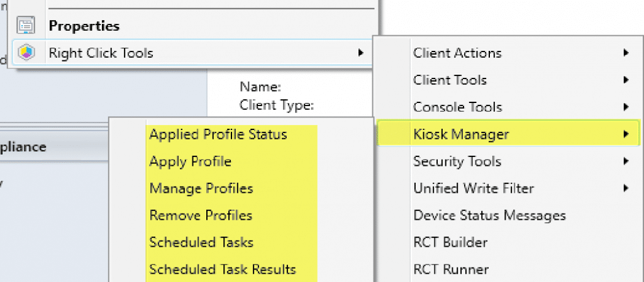
Task: Choose Remove Profiles
Action: point(201,215)
